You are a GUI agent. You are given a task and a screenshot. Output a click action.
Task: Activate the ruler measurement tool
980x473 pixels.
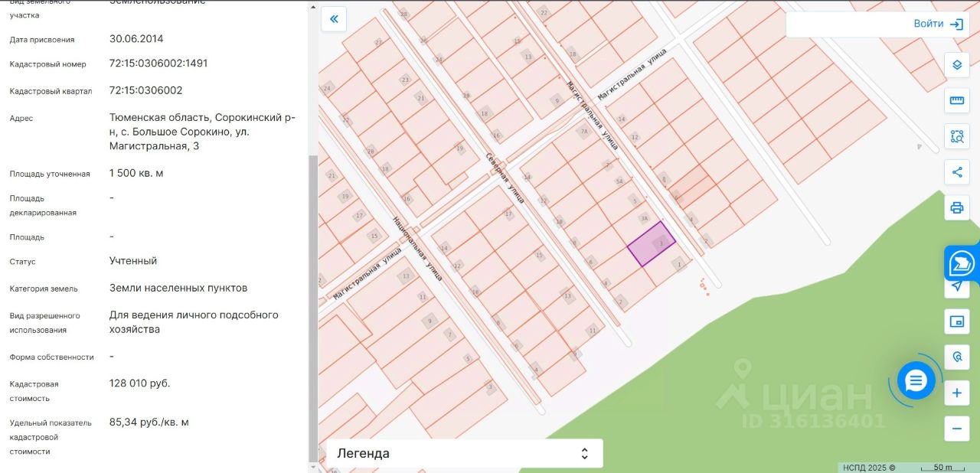click(x=956, y=100)
